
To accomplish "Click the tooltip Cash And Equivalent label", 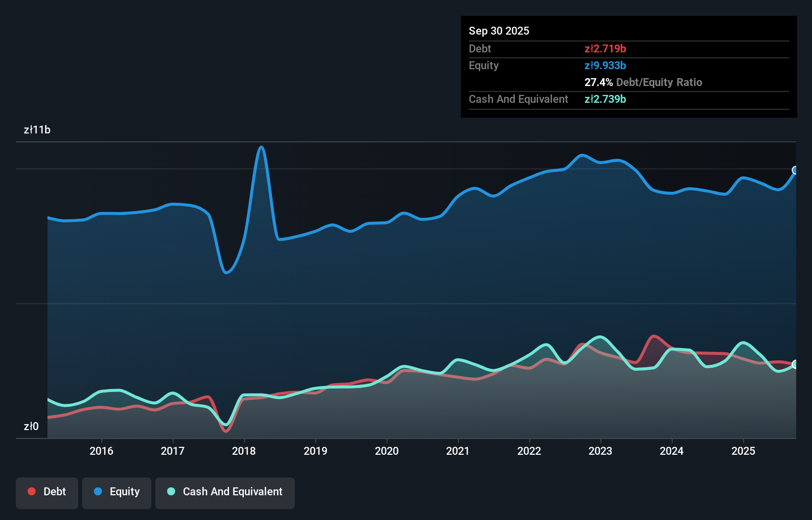I will 518,99.
